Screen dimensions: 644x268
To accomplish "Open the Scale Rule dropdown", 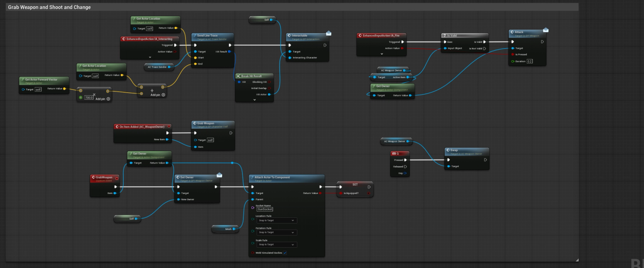I will (x=276, y=245).
